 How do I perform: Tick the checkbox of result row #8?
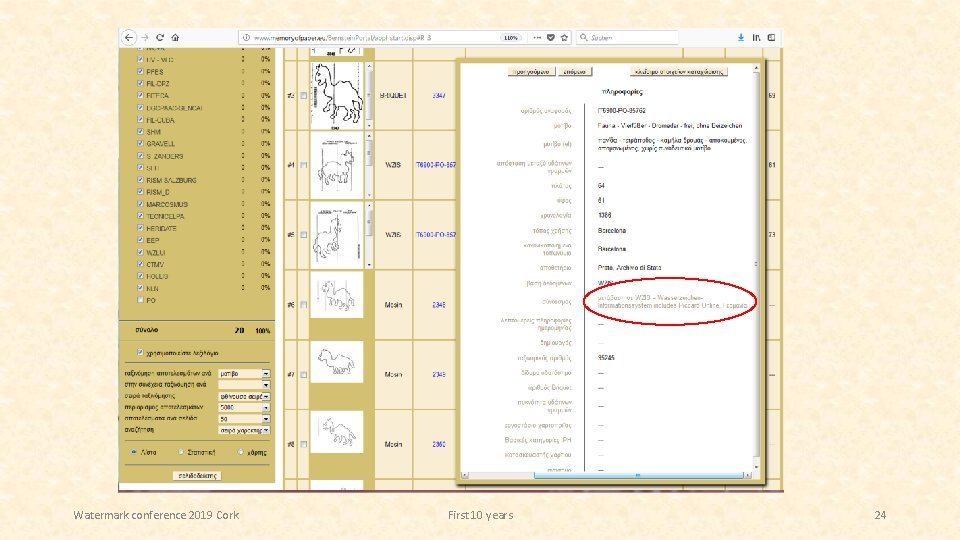[303, 444]
